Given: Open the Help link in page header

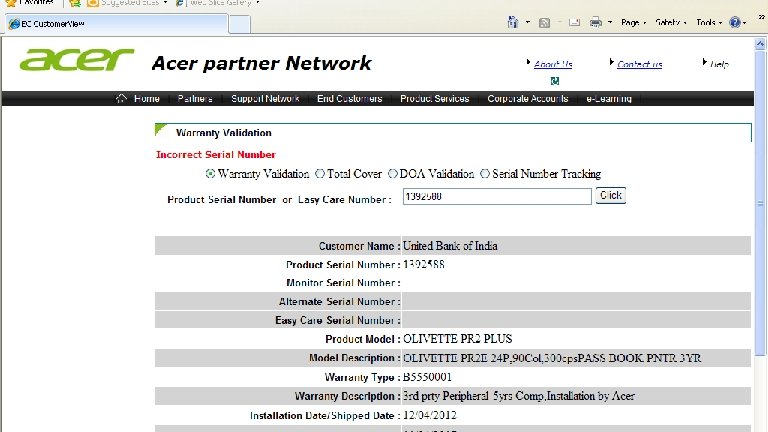Looking at the screenshot, I should pos(720,64).
